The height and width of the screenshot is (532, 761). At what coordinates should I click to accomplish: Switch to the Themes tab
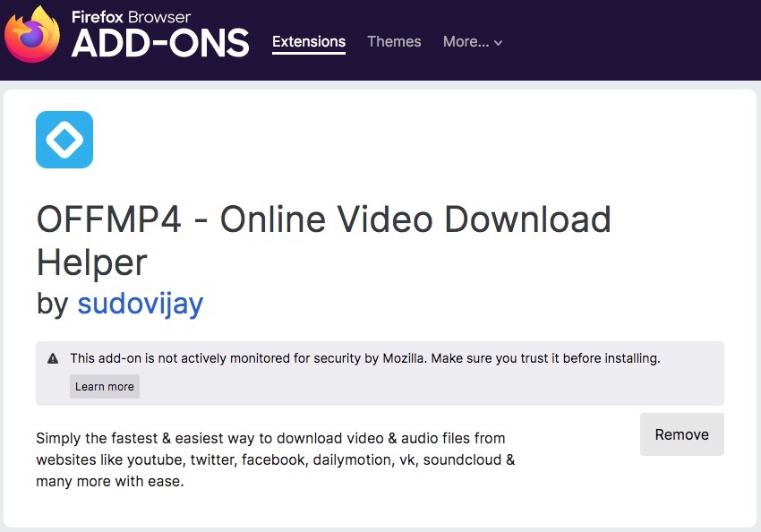pos(394,42)
